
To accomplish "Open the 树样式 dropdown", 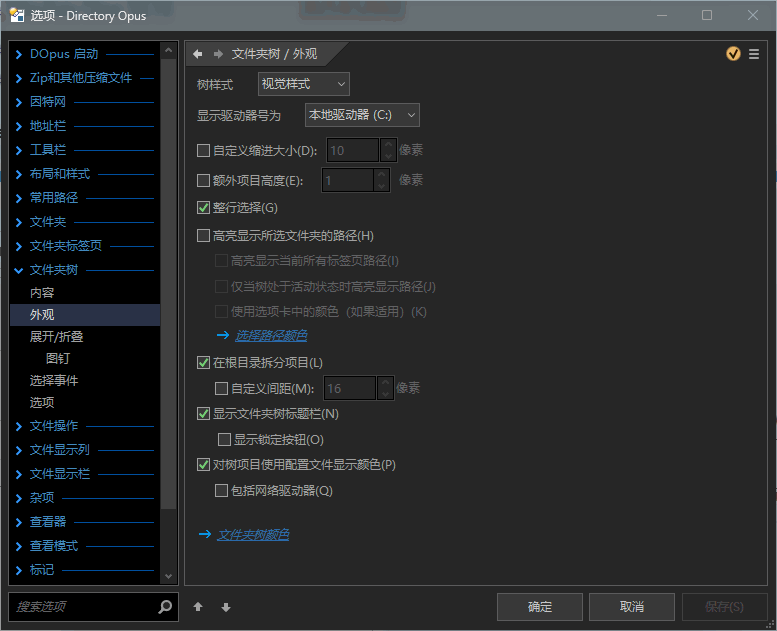I will tap(303, 84).
